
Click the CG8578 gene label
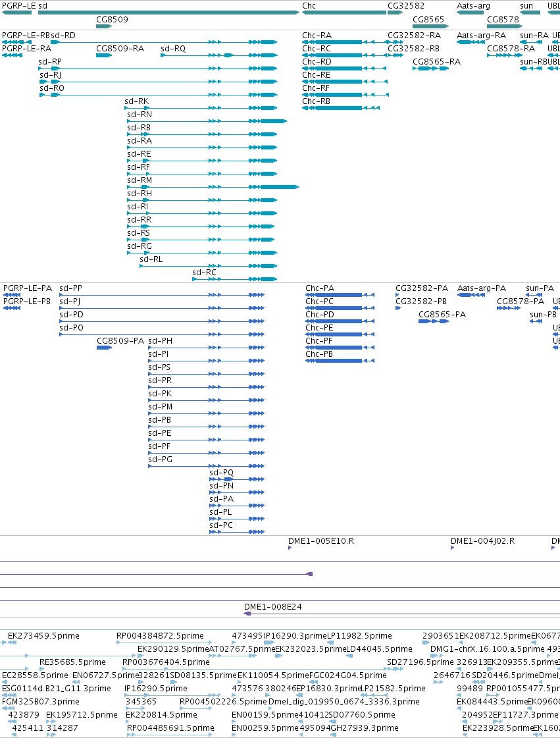click(503, 19)
